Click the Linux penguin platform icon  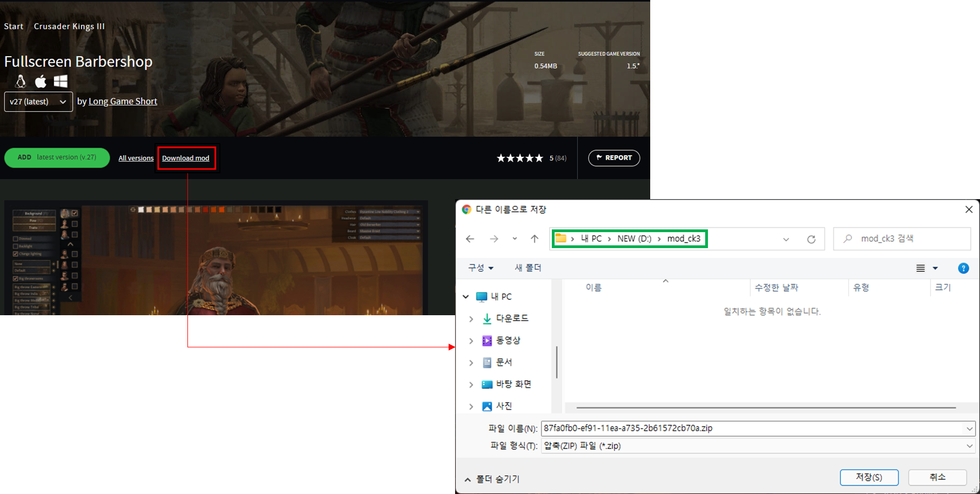(x=20, y=81)
